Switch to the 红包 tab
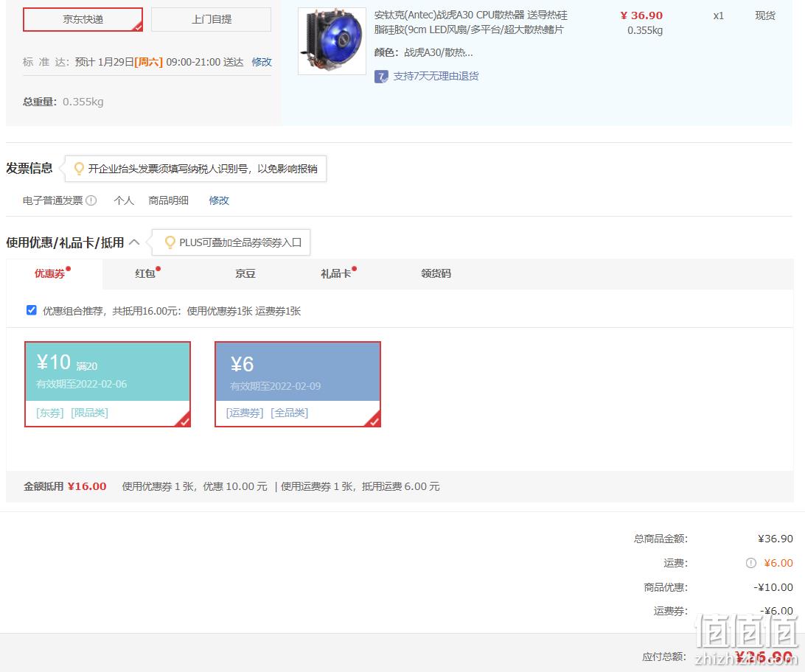Screen dimensions: 805x672 tap(145, 273)
